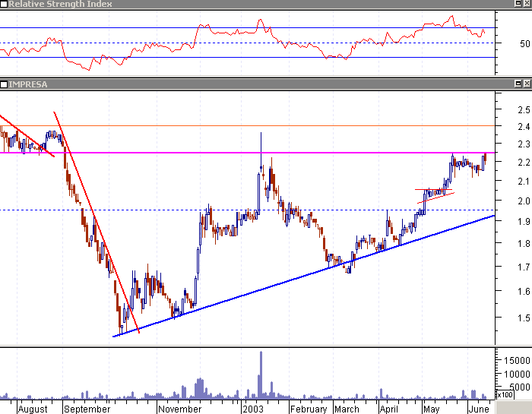532x414 pixels.
Task: Select the IMPRESA panel title
Action: point(28,84)
